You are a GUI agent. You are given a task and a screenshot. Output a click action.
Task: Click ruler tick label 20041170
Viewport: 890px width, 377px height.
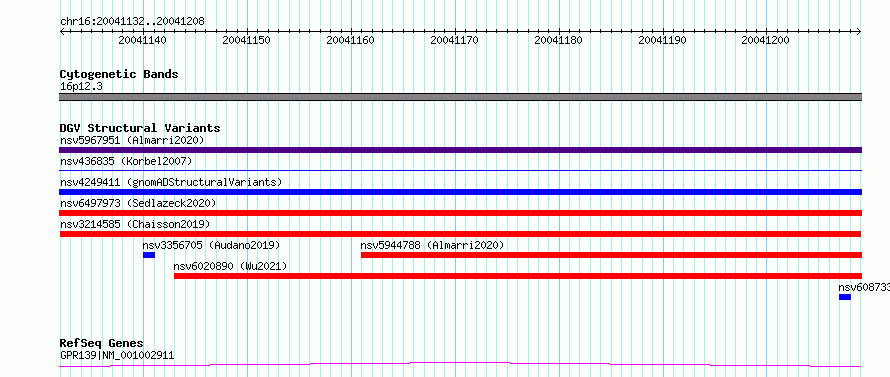pos(455,40)
